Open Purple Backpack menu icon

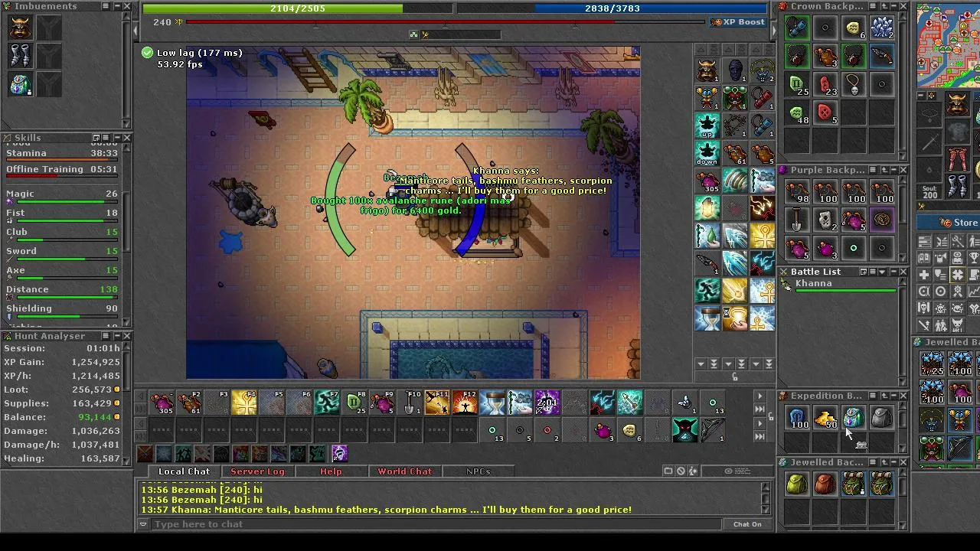(873, 170)
